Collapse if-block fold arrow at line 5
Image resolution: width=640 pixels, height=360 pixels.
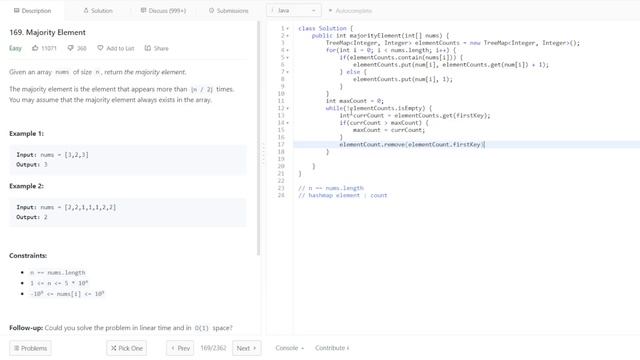point(287,58)
